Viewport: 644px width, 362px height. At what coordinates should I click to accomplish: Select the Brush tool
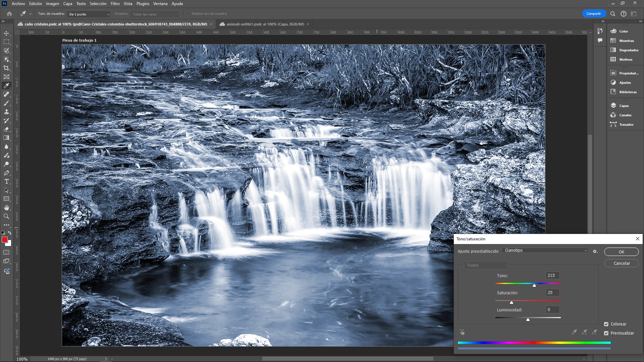[6, 103]
